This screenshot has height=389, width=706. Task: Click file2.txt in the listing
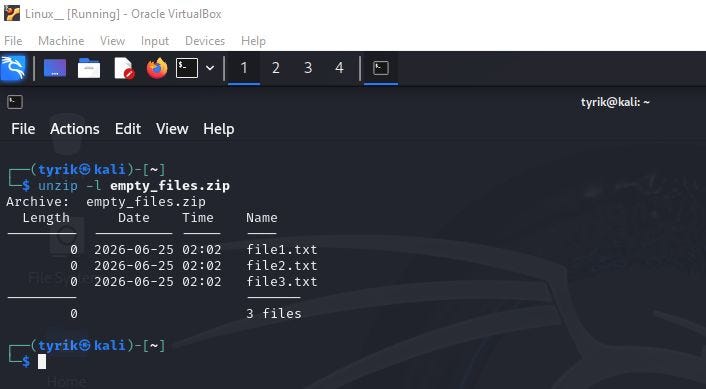pos(282,266)
